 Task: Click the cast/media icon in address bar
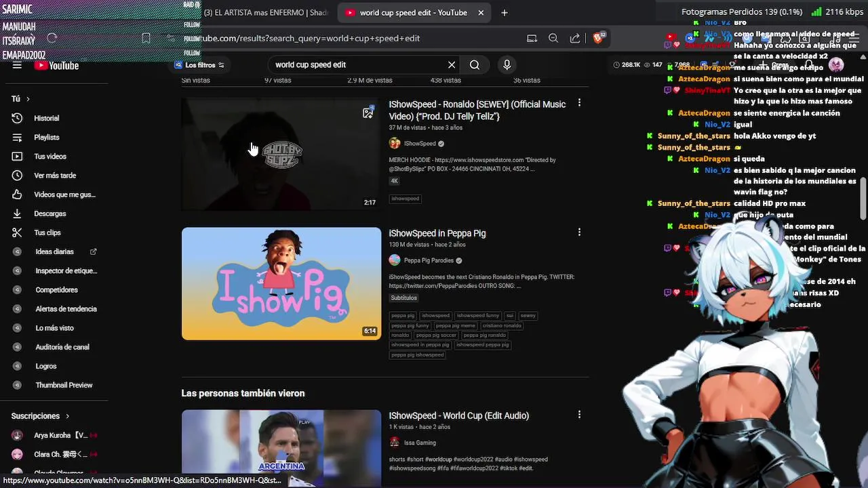(532, 39)
